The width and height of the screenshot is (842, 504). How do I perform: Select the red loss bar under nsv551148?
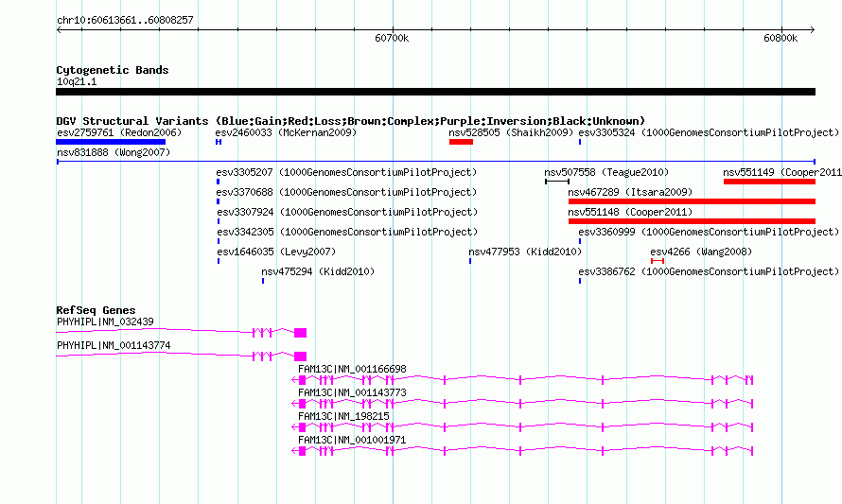[693, 221]
